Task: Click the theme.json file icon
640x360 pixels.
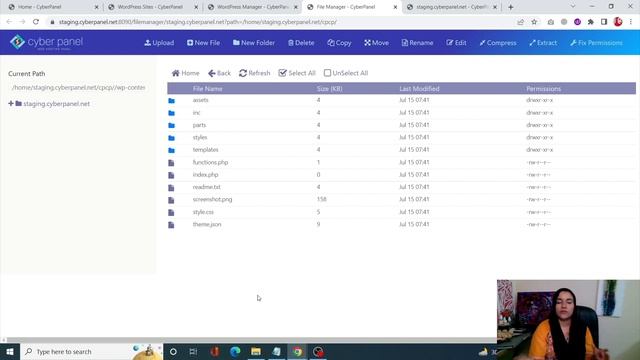Action: pos(171,225)
